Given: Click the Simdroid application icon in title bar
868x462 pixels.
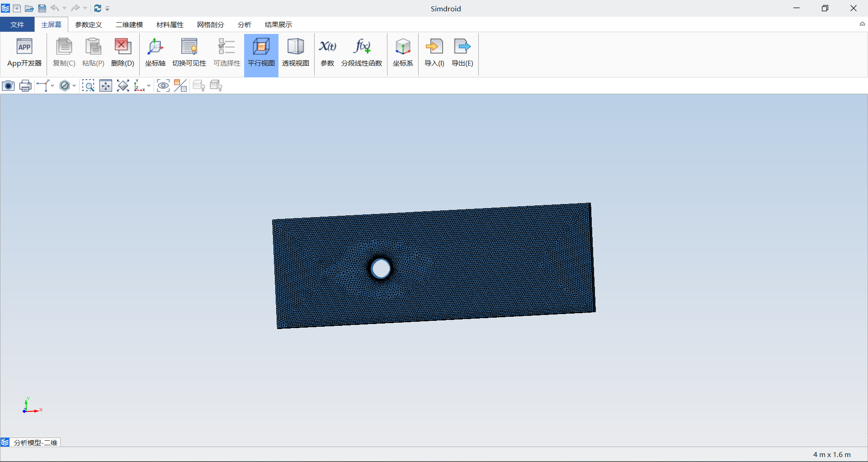Looking at the screenshot, I should [x=5, y=8].
